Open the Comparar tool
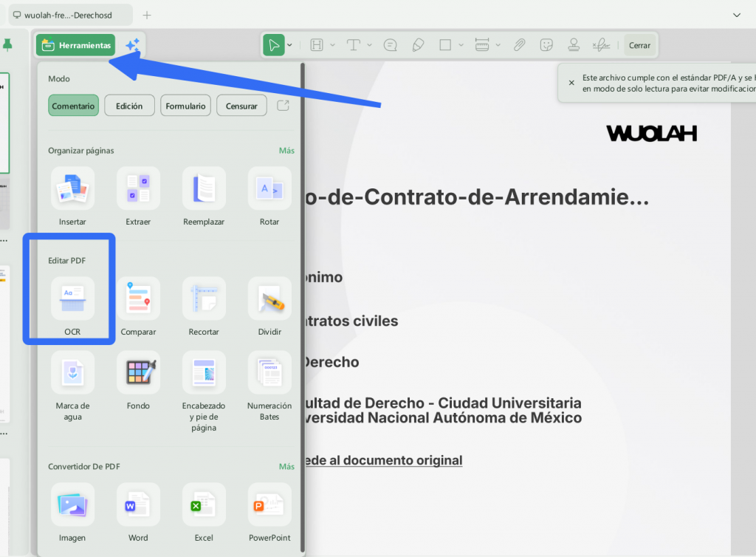 point(138,307)
